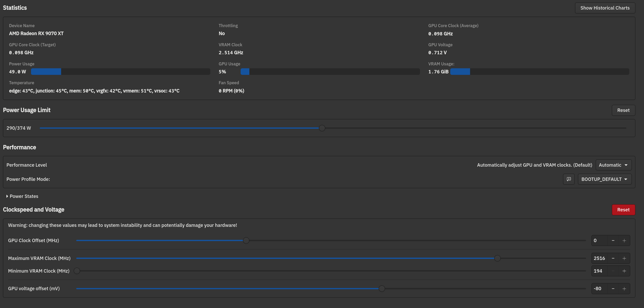Image resolution: width=644 pixels, height=308 pixels.
Task: Increase GPU voltage offset with plus icon
Action: [x=624, y=289]
